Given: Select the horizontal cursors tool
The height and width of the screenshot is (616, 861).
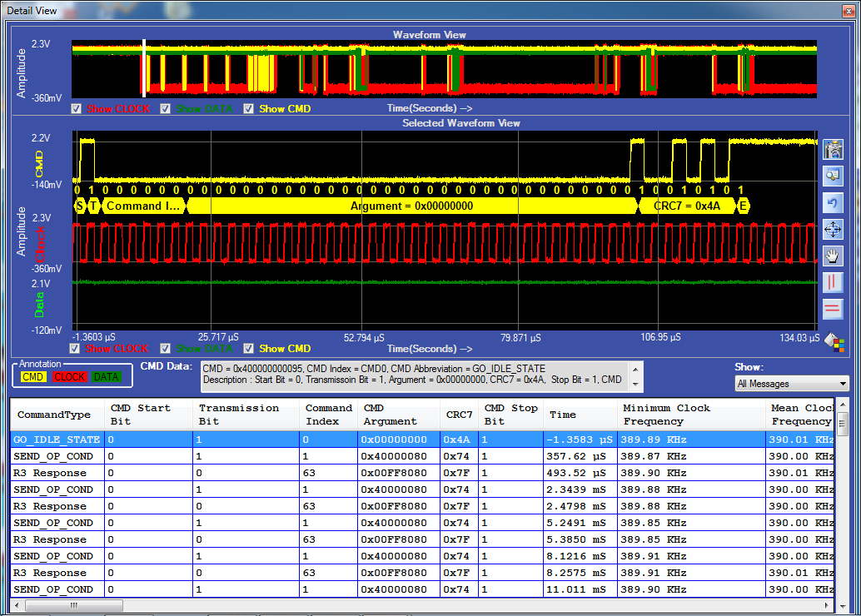Looking at the screenshot, I should [x=833, y=309].
